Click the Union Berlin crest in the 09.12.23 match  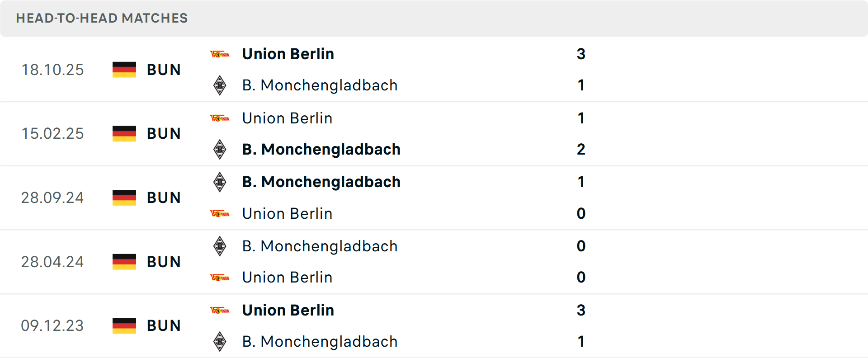[x=220, y=311]
